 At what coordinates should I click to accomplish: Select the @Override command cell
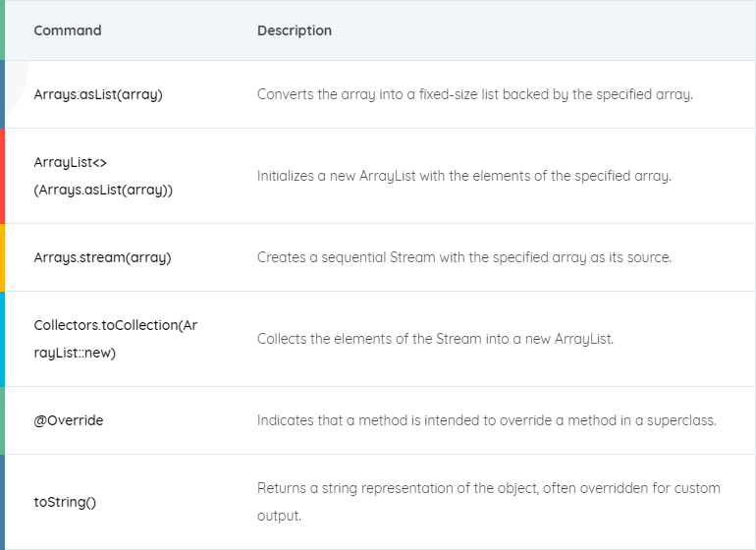point(69,420)
